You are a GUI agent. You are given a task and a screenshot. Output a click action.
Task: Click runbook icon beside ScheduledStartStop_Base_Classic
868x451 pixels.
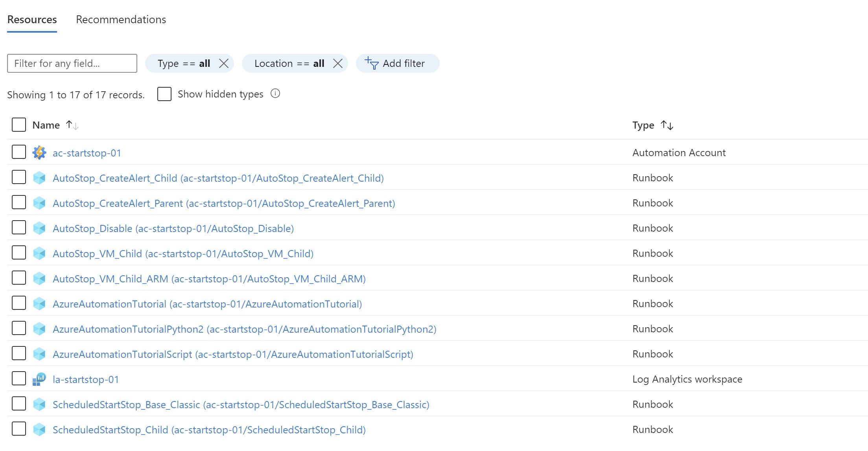click(x=39, y=404)
